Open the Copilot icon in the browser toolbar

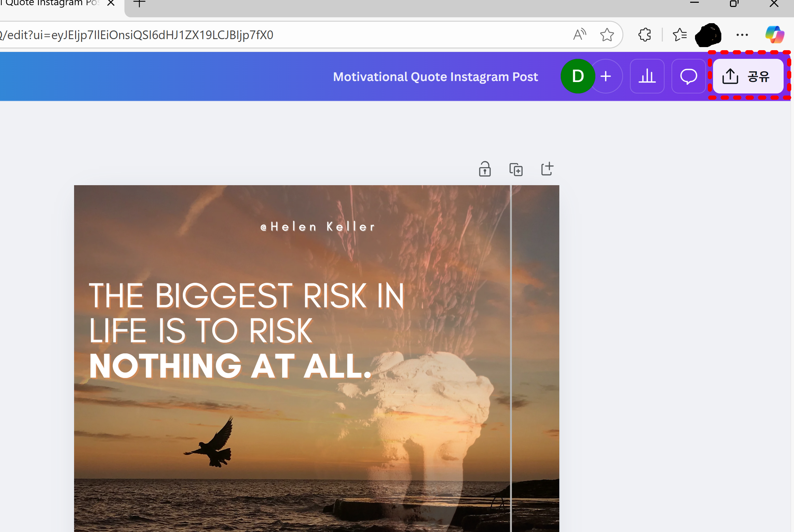click(x=774, y=35)
